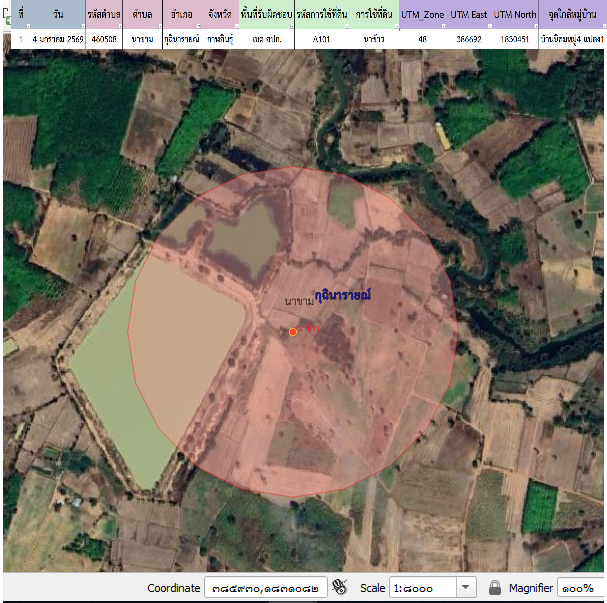Toggle extents and mouse position display icon
The width and height of the screenshot is (607, 603).
click(x=339, y=587)
